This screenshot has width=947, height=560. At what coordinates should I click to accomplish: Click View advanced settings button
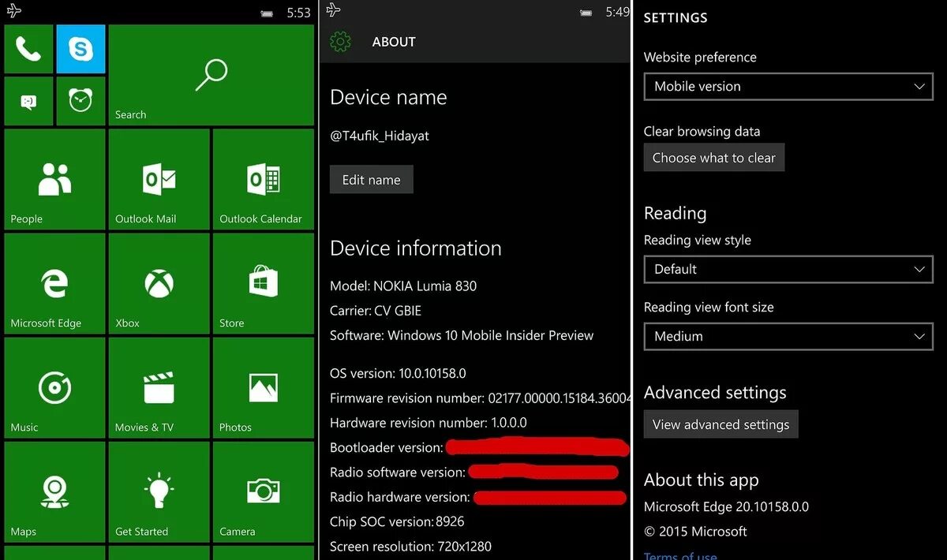pos(721,424)
